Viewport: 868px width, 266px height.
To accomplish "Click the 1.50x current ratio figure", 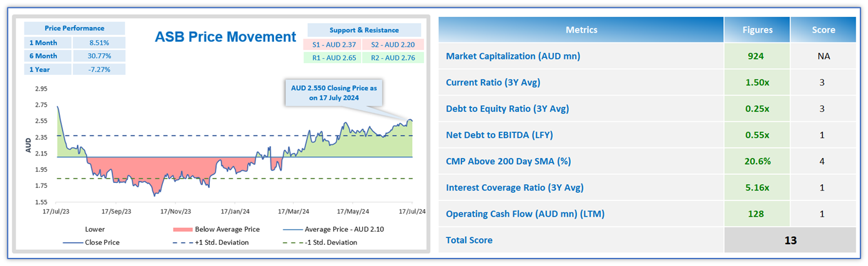I will 757,82.
